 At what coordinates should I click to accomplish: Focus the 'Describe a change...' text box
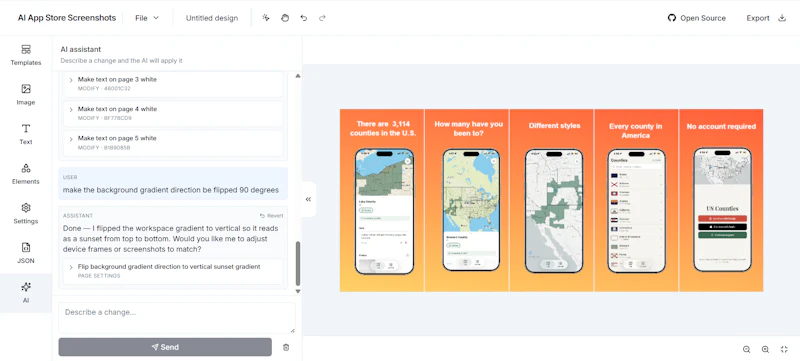click(x=177, y=318)
